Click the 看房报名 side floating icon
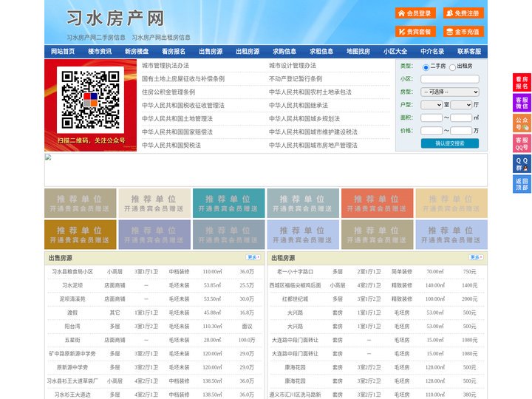Image resolution: width=532 pixels, height=399 pixels. (522, 83)
